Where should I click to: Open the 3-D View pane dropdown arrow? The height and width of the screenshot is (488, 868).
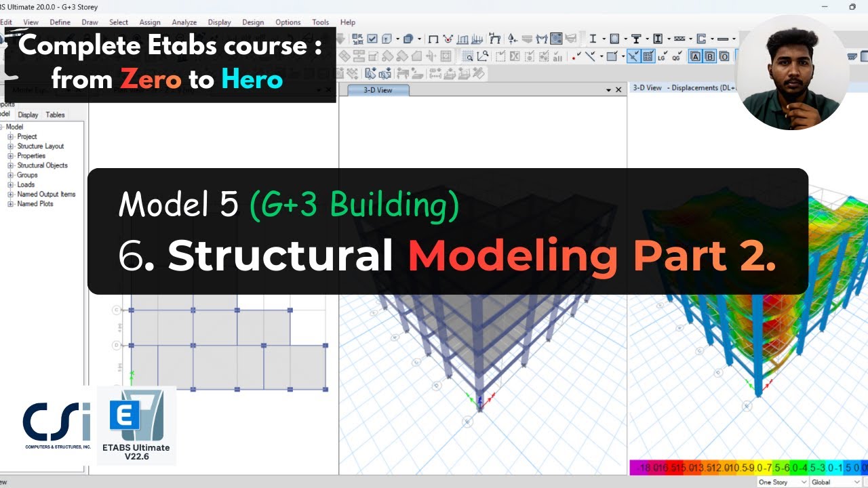click(608, 90)
